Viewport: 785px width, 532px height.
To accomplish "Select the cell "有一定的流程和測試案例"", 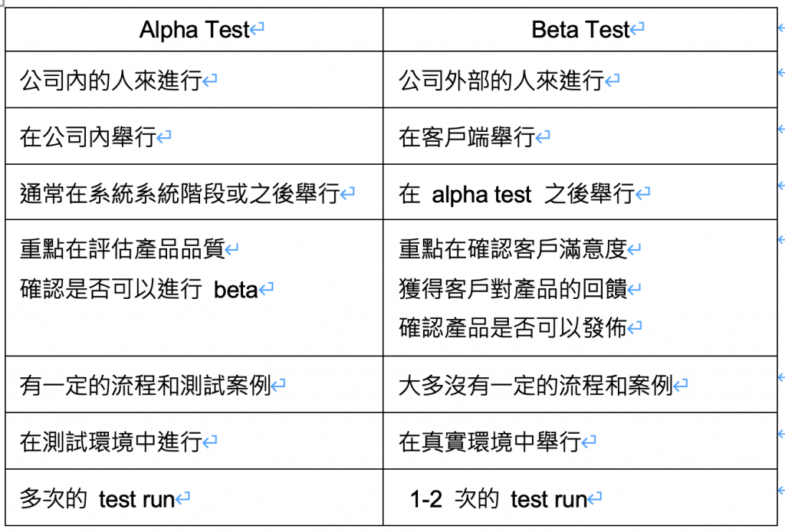I will (146, 385).
